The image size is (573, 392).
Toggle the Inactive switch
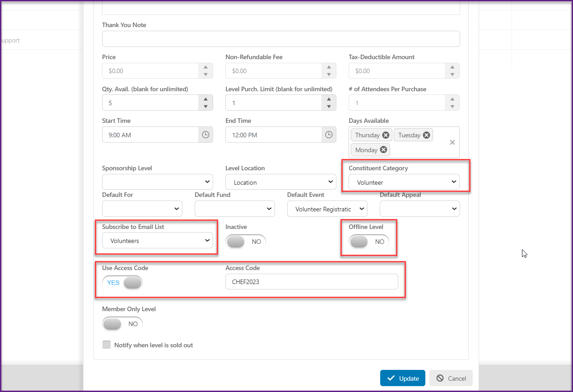click(246, 242)
